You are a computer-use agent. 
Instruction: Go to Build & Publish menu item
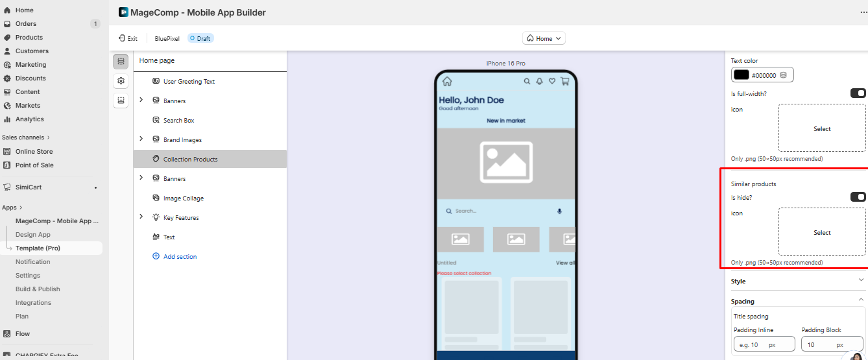click(38, 289)
